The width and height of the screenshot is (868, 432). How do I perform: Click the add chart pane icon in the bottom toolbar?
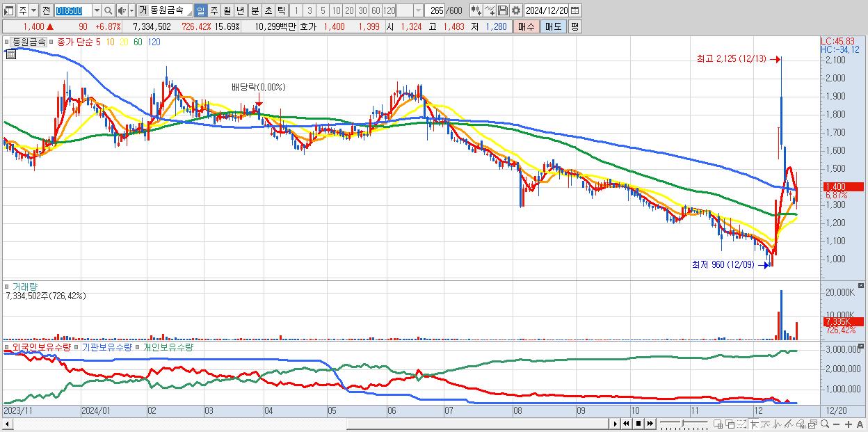click(718, 424)
